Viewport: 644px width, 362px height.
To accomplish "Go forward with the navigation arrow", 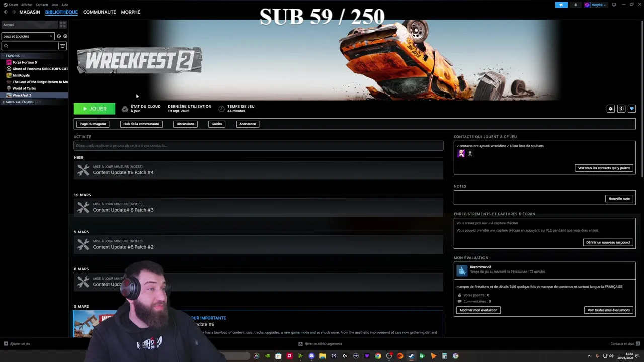I will point(13,12).
